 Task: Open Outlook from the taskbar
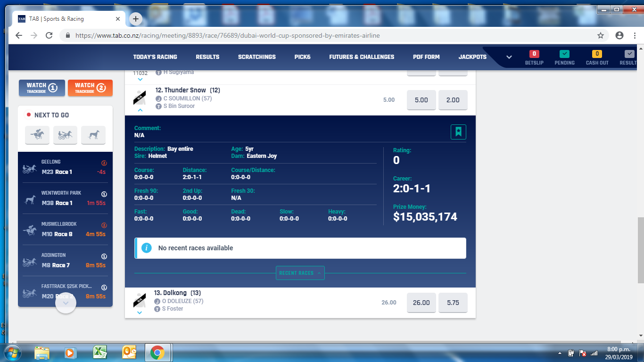pos(129,353)
